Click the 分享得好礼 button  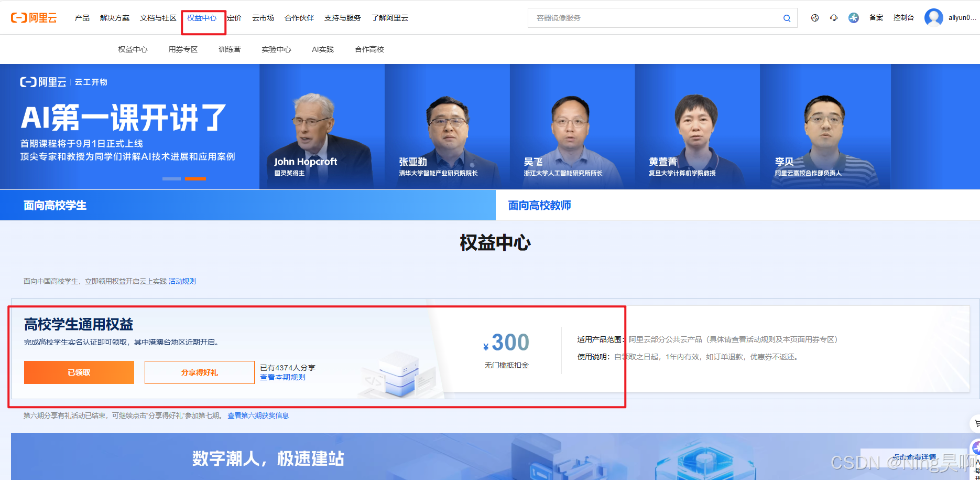click(x=200, y=372)
